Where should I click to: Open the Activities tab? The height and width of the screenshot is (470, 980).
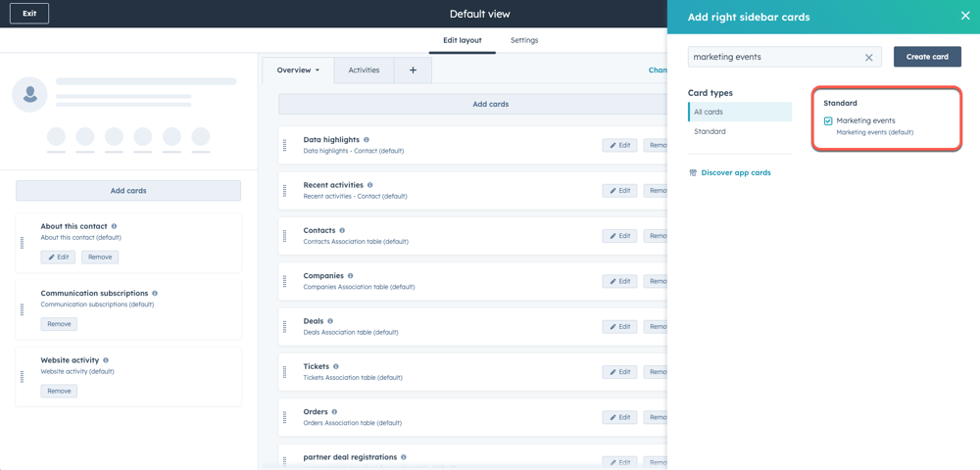(364, 70)
